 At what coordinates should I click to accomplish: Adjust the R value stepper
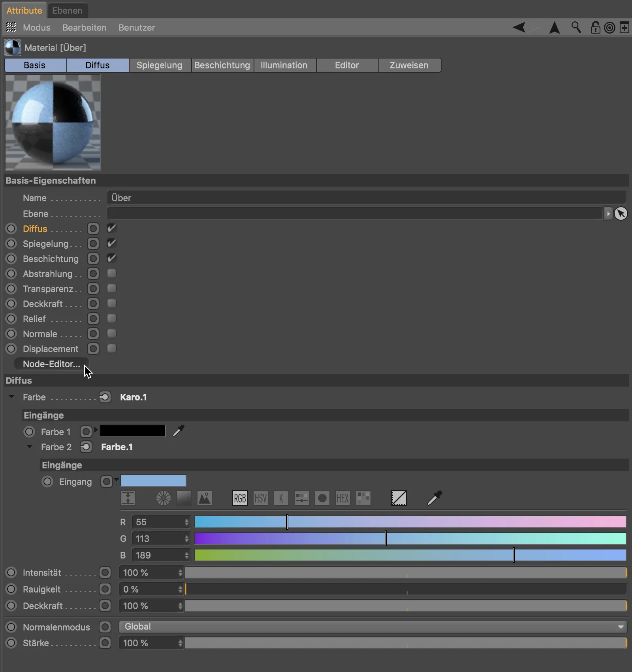click(187, 522)
